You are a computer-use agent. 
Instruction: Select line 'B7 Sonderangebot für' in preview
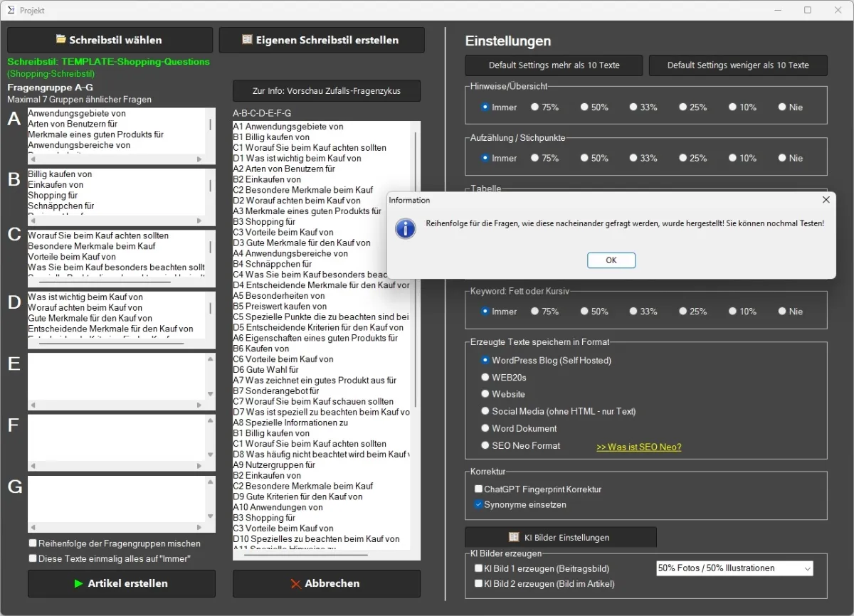276,391
